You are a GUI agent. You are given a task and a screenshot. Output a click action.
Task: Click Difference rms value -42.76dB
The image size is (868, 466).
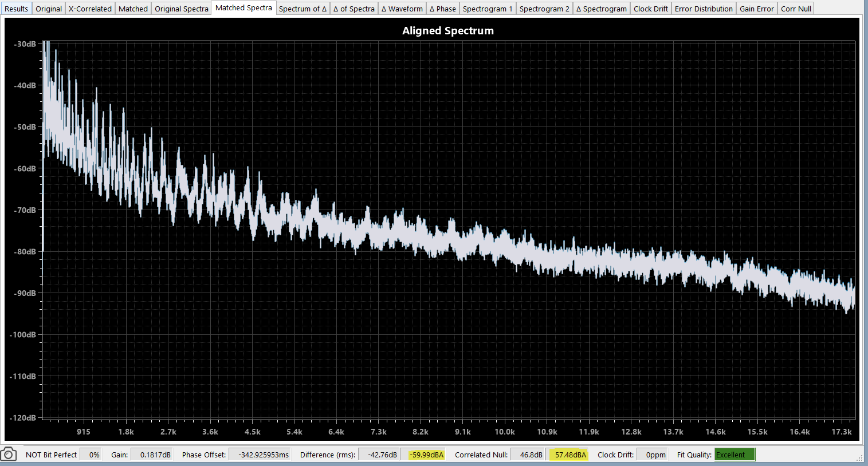click(x=379, y=455)
